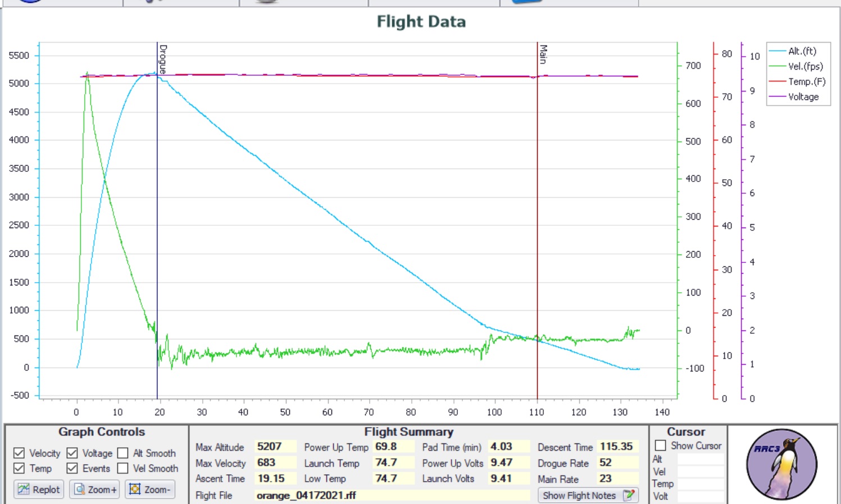Disable the Voltage trace checkbox
841x504 pixels.
pos(72,453)
